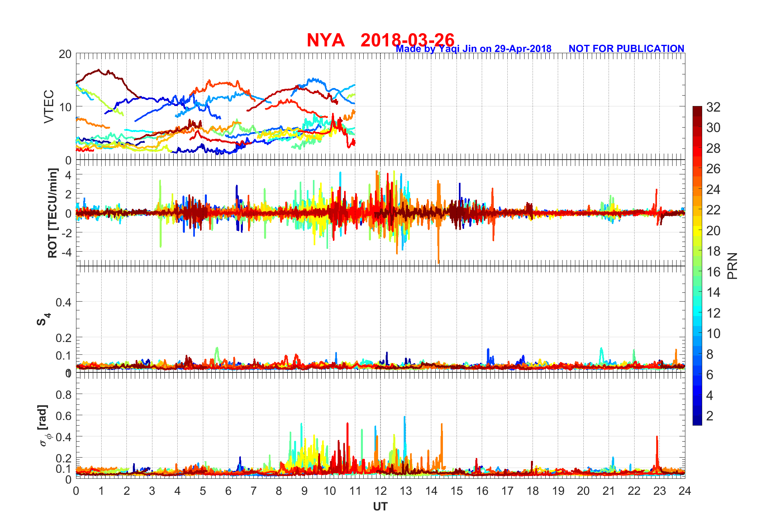The width and height of the screenshot is (761, 532).
Task: Click the sigma phi tick label 0.8
Action: point(64,394)
